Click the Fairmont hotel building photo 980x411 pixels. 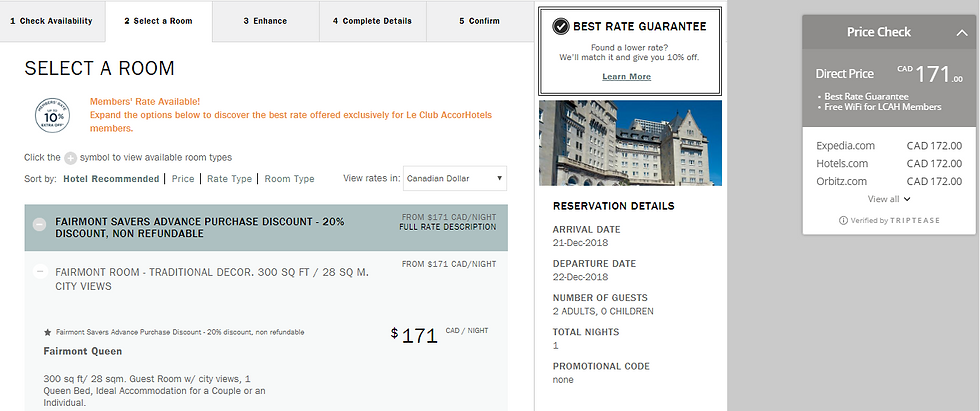[x=629, y=141]
